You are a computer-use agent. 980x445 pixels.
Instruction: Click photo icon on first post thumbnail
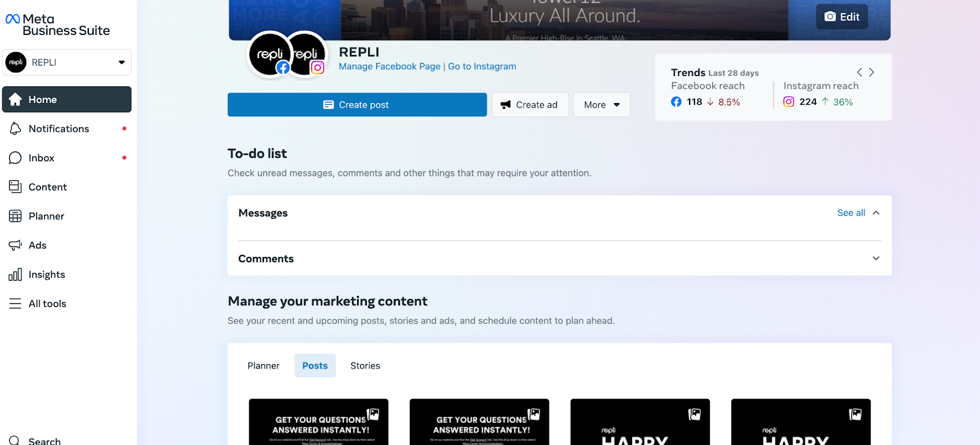[x=373, y=414]
